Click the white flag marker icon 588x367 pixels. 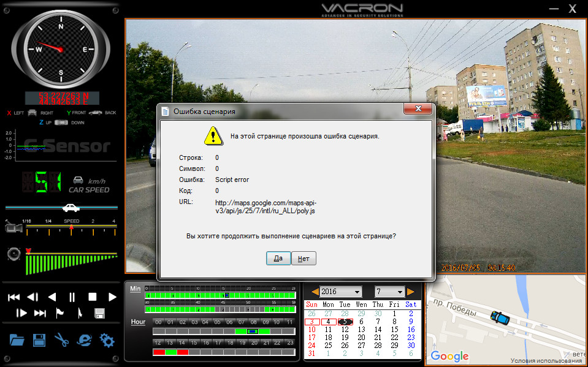(x=60, y=313)
